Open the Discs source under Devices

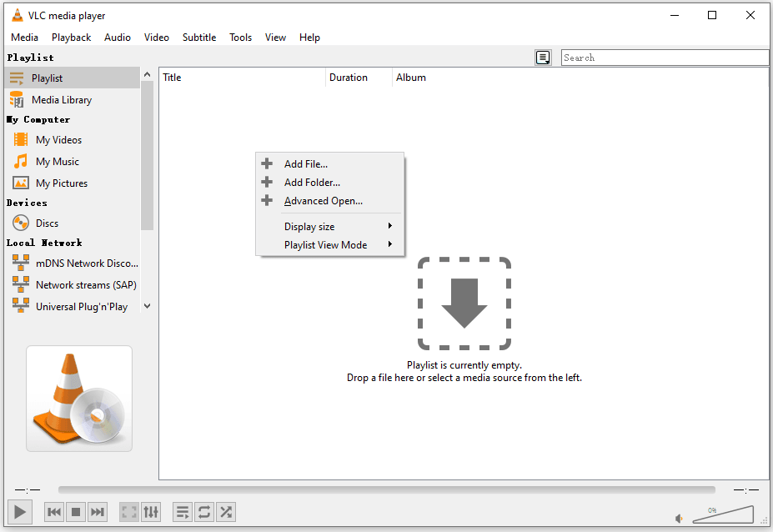(48, 223)
